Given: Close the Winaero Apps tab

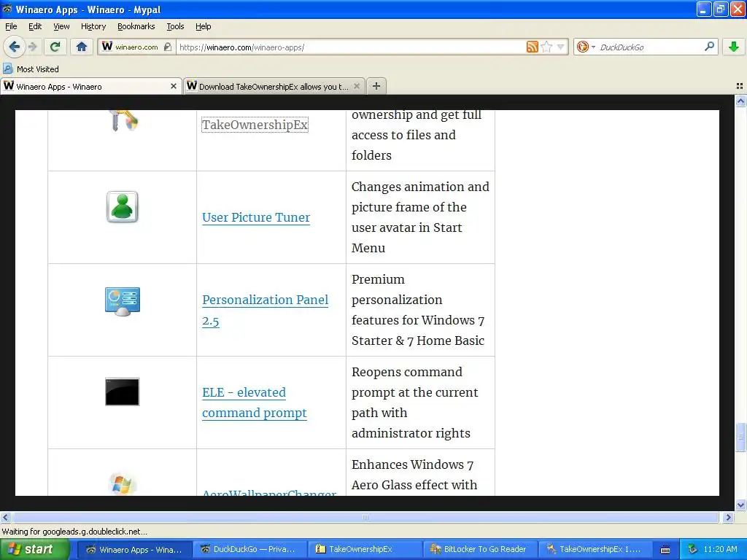Looking at the screenshot, I should point(174,86).
